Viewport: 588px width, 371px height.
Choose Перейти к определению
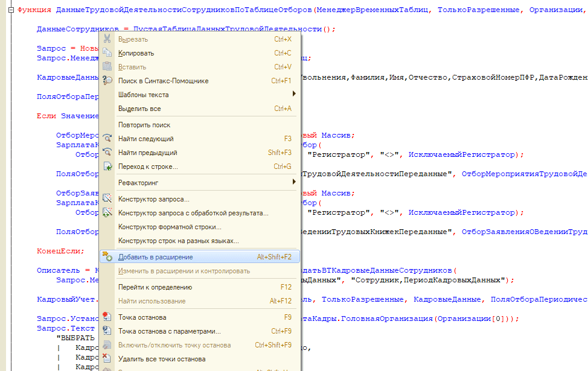[200, 287]
